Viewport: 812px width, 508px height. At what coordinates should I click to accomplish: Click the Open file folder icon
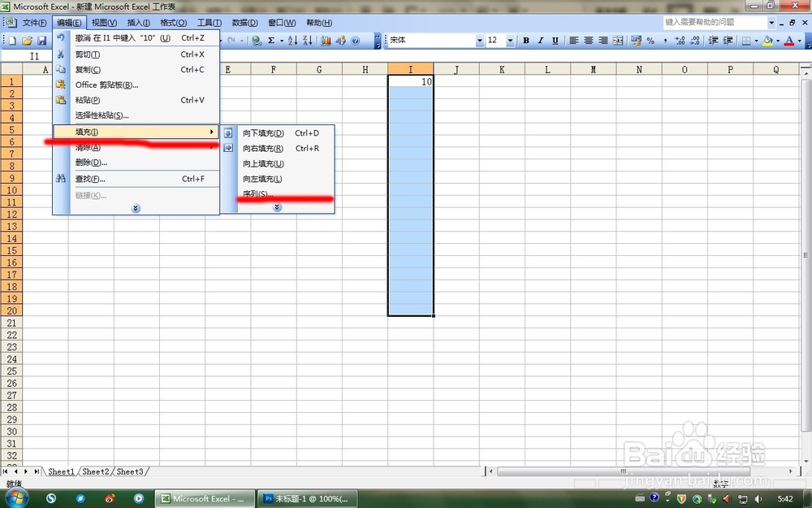[x=27, y=41]
